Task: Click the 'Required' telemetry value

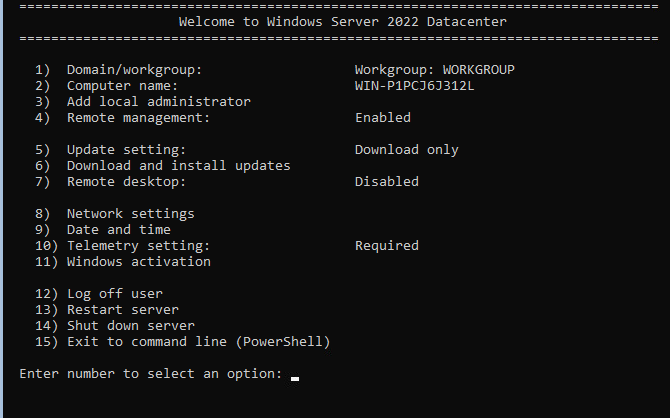Action: [387, 246]
